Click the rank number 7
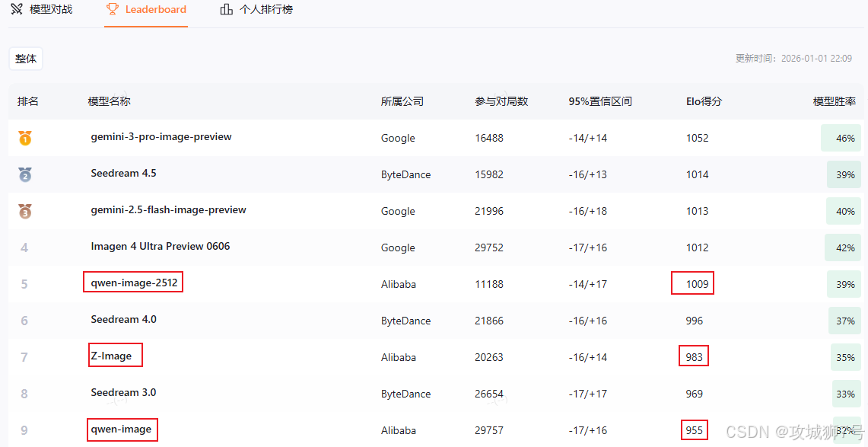 click(x=24, y=357)
